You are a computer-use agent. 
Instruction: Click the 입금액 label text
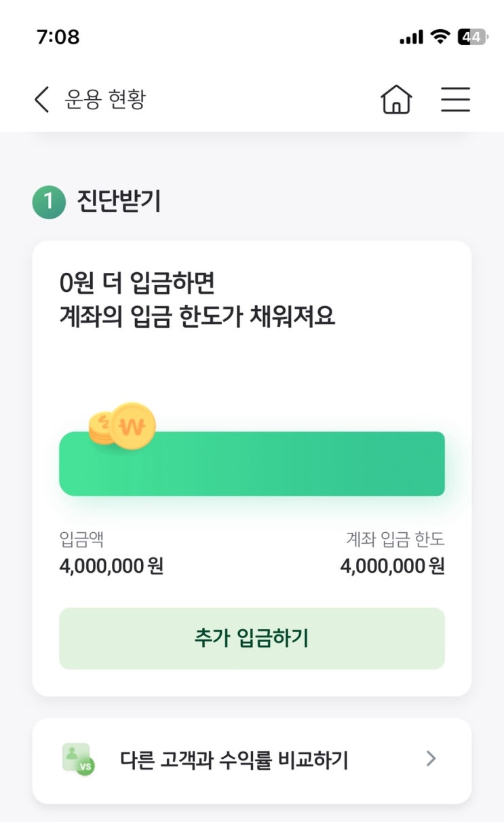point(81,540)
